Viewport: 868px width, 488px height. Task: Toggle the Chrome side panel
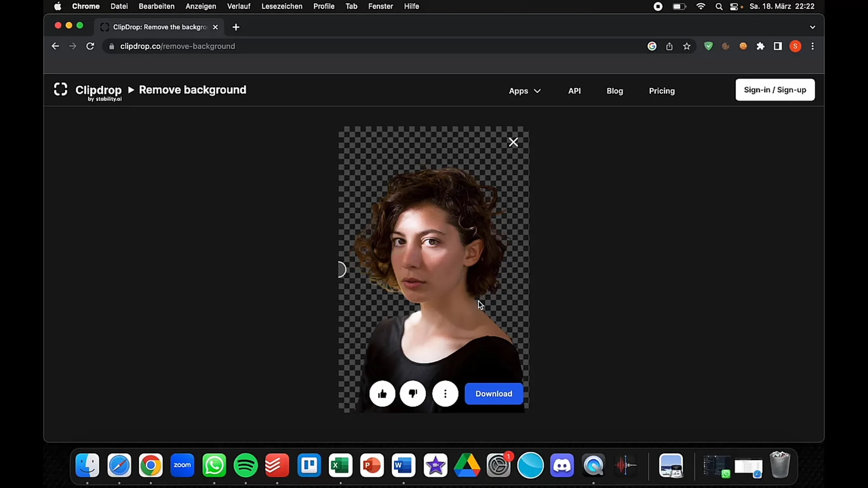pyautogui.click(x=778, y=46)
